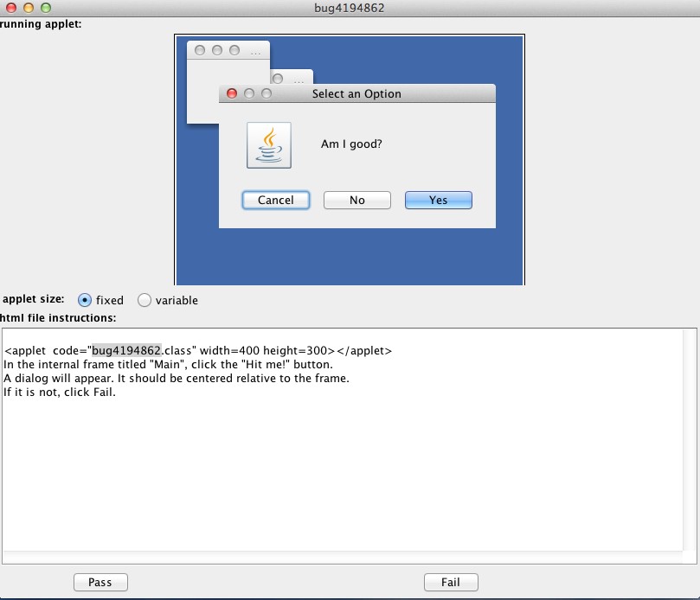700x600 pixels.
Task: Close the bug4194862 window with the red button
Action: pyautogui.click(x=11, y=8)
